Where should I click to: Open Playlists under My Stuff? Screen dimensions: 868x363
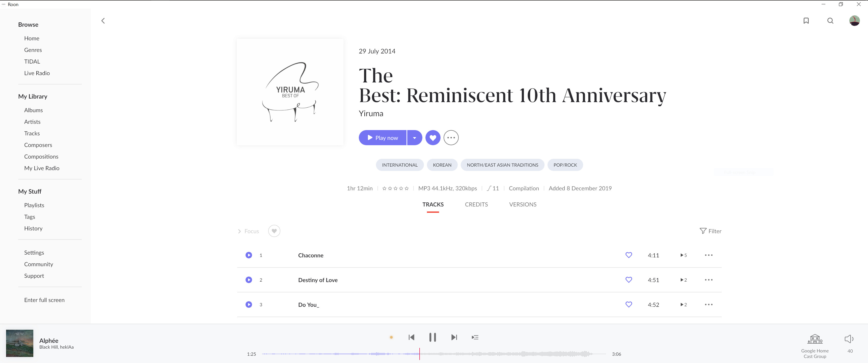coord(34,205)
